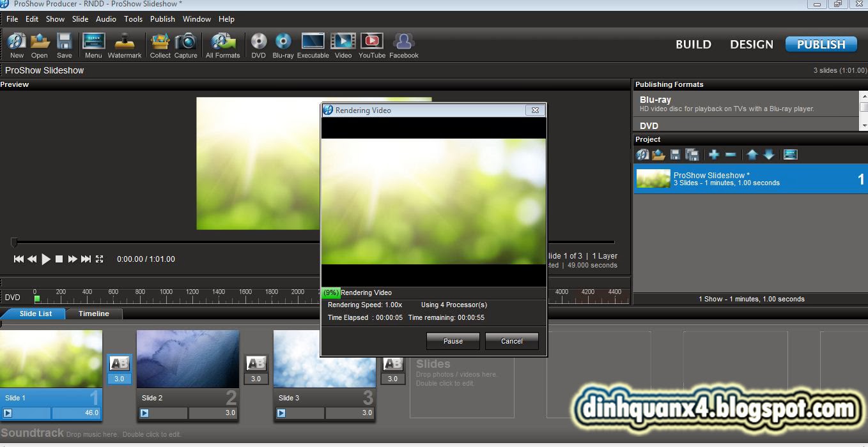Select ProShow Slideshow project entry

pyautogui.click(x=750, y=179)
